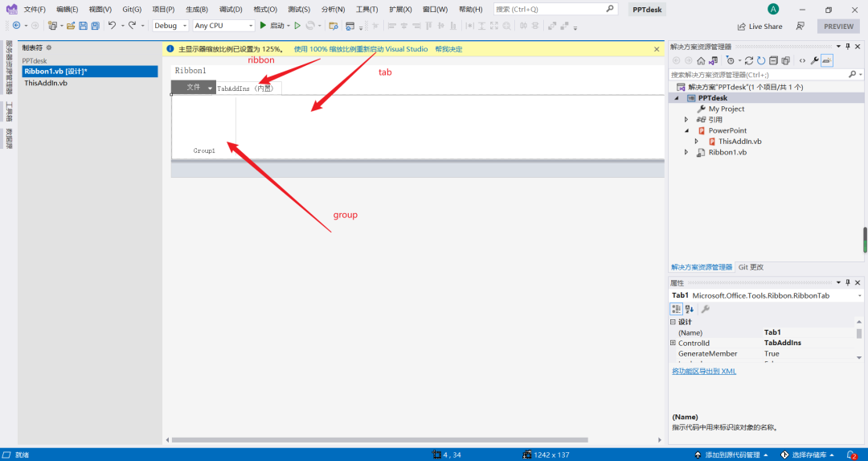Click the Property Pages wrench icon
The image size is (868, 461).
(x=706, y=309)
